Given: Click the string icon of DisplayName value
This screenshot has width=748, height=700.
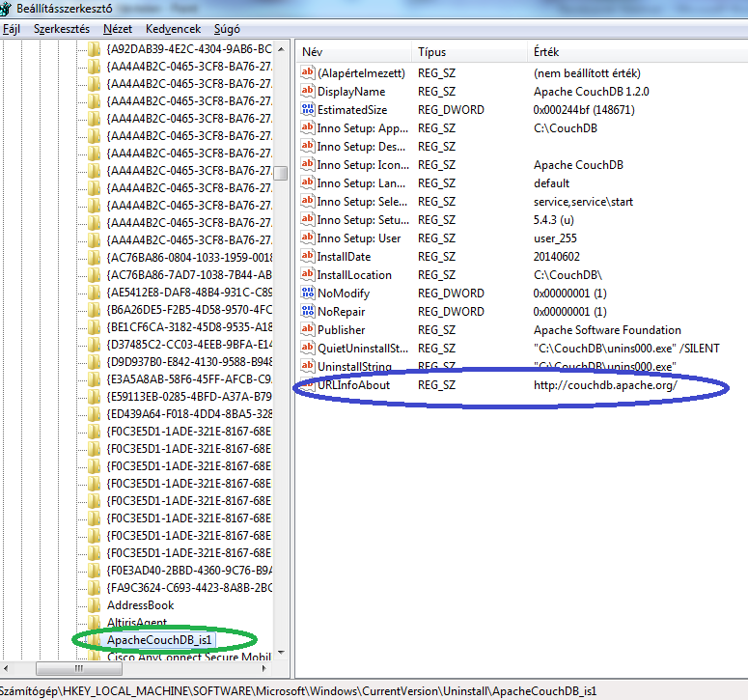Looking at the screenshot, I should [307, 91].
